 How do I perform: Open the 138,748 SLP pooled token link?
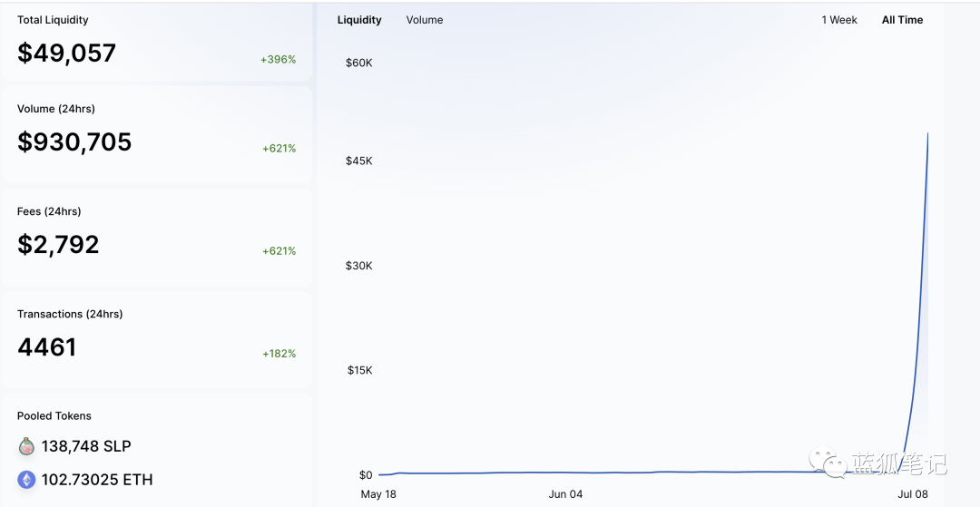tap(86, 446)
